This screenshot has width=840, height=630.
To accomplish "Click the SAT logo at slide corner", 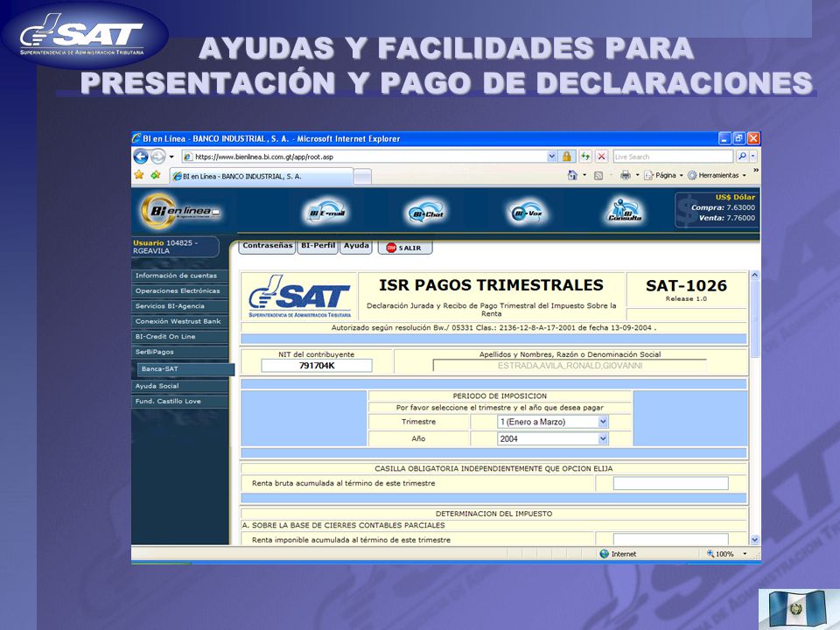I will 84,34.
